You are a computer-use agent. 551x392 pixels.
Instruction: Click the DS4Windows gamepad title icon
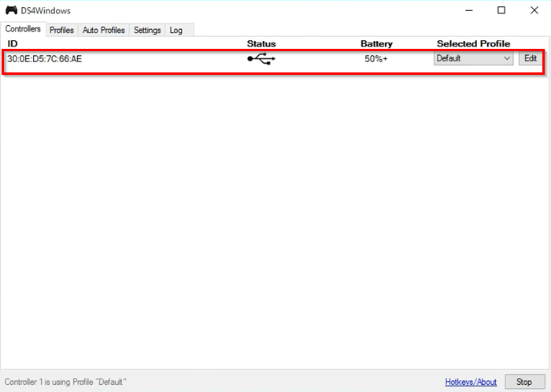[11, 10]
